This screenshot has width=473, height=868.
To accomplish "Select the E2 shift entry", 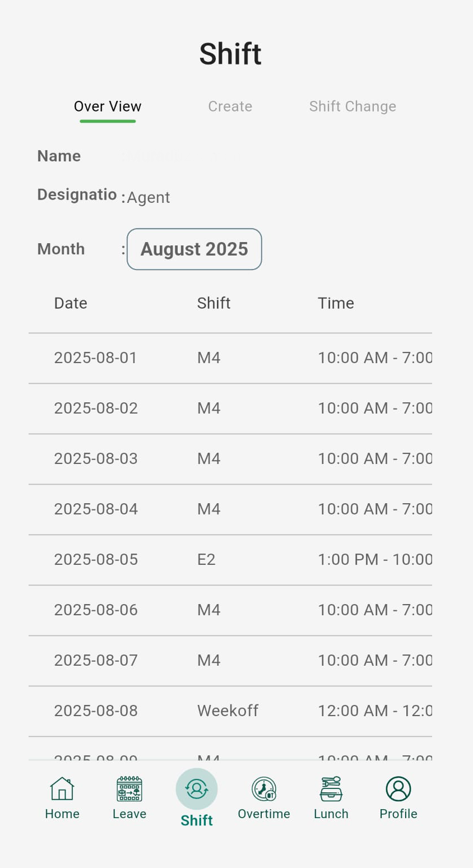I will tap(206, 560).
